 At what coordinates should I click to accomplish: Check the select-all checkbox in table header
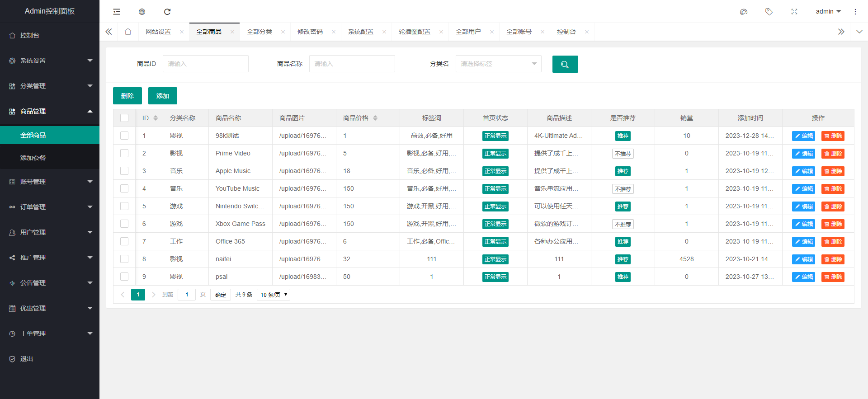pyautogui.click(x=124, y=118)
